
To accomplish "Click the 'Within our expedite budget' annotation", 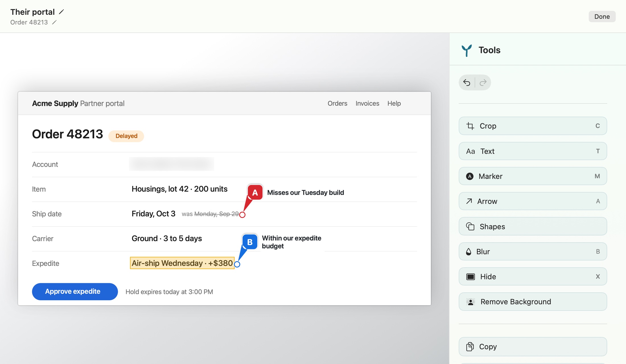I will (292, 242).
